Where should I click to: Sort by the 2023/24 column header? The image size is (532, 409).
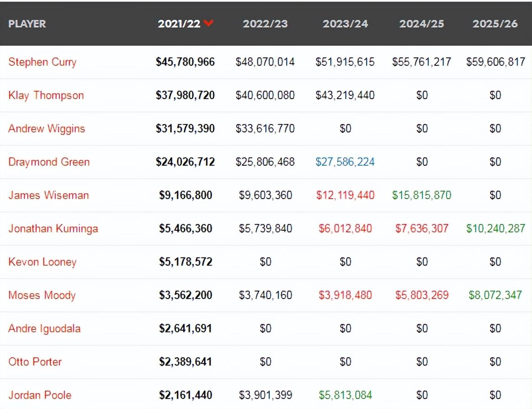click(x=345, y=24)
